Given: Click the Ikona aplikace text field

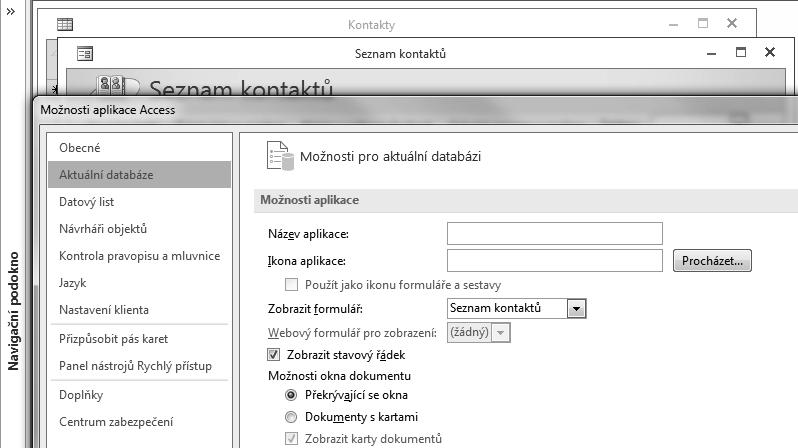Looking at the screenshot, I should click(555, 261).
